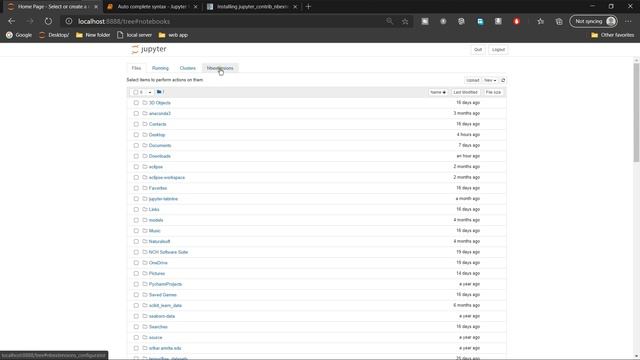Open the Favorites folder link
Screen dimensions: 640x360
pos(158,188)
